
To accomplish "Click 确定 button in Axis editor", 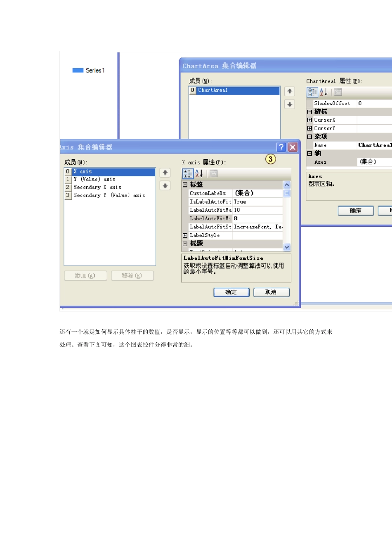I will 231,292.
